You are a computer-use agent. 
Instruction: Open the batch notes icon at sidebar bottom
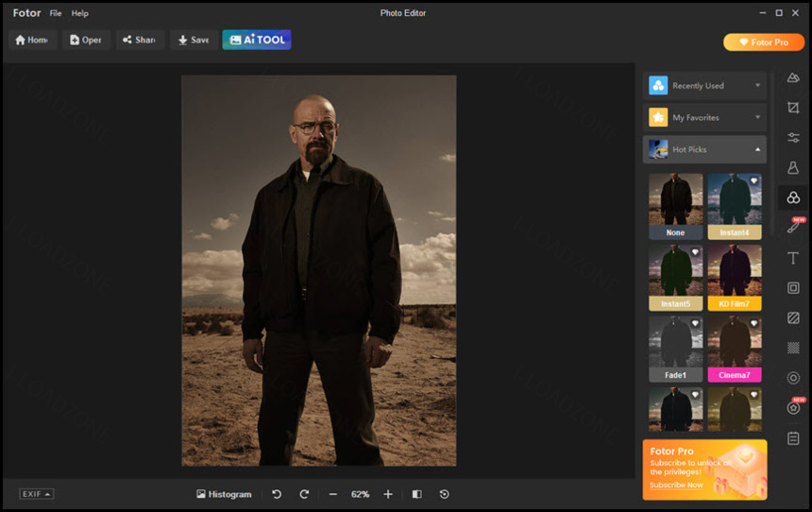pyautogui.click(x=793, y=438)
